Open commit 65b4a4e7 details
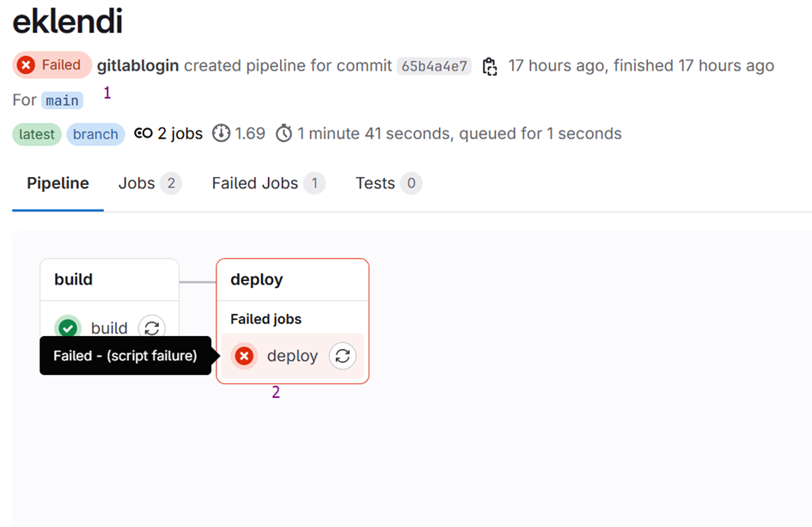812x527 pixels. 433,65
